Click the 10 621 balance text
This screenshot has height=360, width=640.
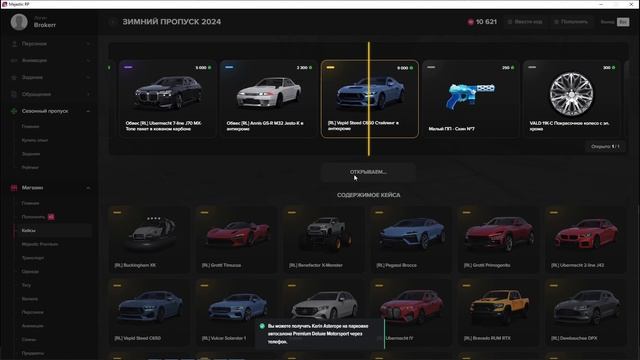coord(486,22)
